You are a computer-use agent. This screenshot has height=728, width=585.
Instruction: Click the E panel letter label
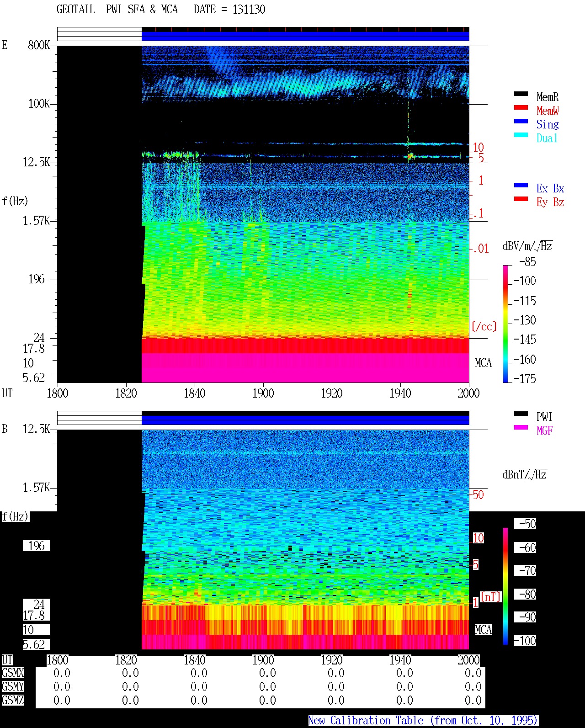click(5, 45)
